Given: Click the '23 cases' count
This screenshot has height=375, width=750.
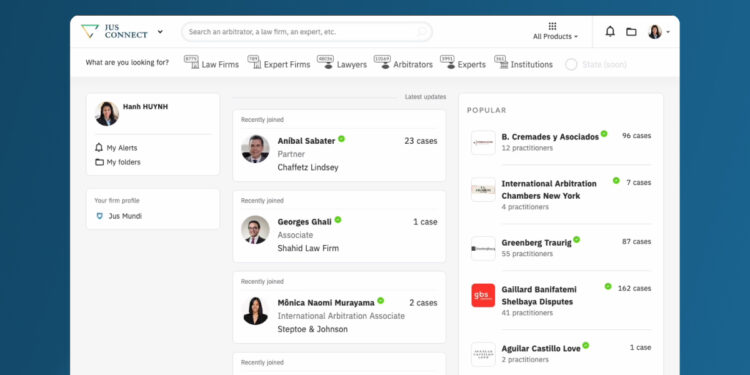Looking at the screenshot, I should click(x=421, y=141).
